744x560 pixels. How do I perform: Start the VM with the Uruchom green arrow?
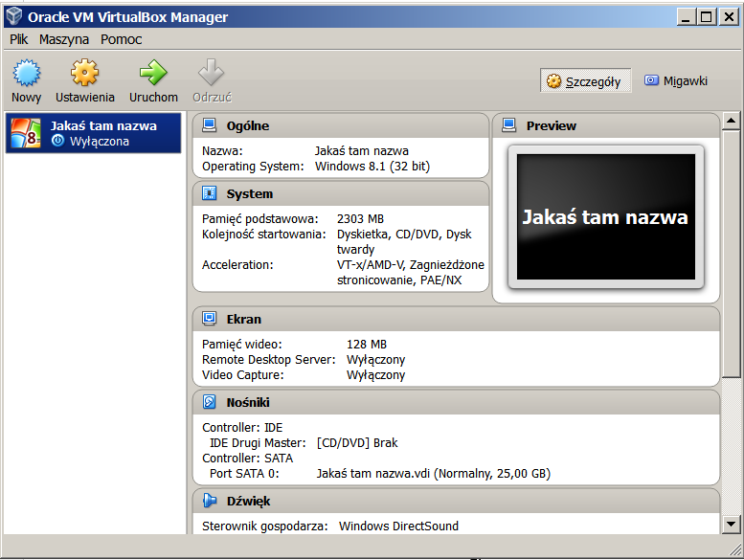click(153, 73)
